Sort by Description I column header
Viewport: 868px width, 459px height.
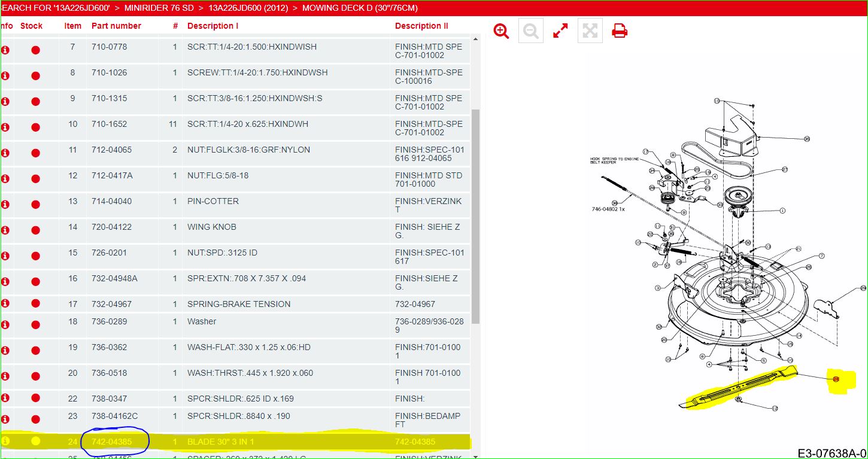pyautogui.click(x=213, y=26)
